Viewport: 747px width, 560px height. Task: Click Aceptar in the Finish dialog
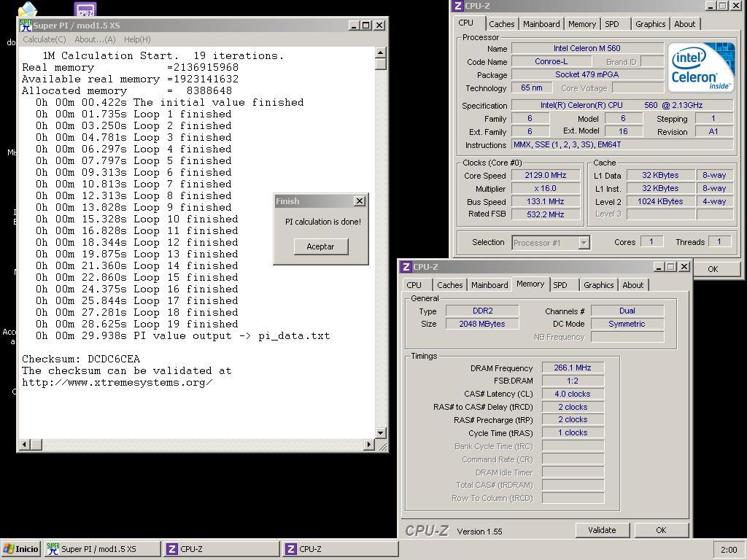(x=321, y=246)
